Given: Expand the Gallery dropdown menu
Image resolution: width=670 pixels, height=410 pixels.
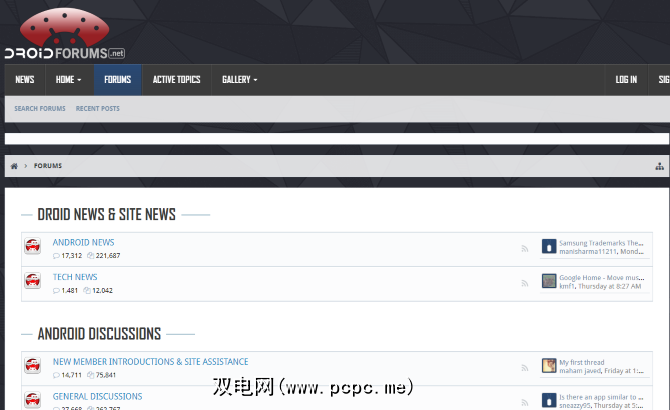Looking at the screenshot, I should click(239, 80).
